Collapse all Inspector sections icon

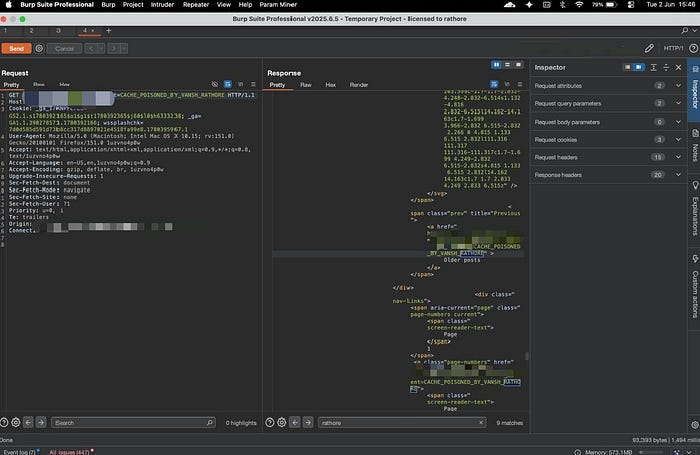(x=666, y=67)
